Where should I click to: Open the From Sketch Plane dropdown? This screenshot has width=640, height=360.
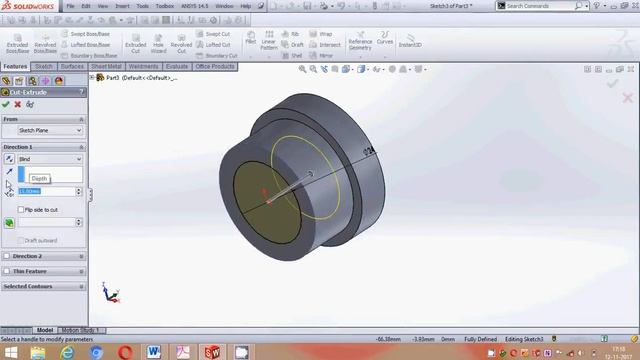pyautogui.click(x=50, y=130)
